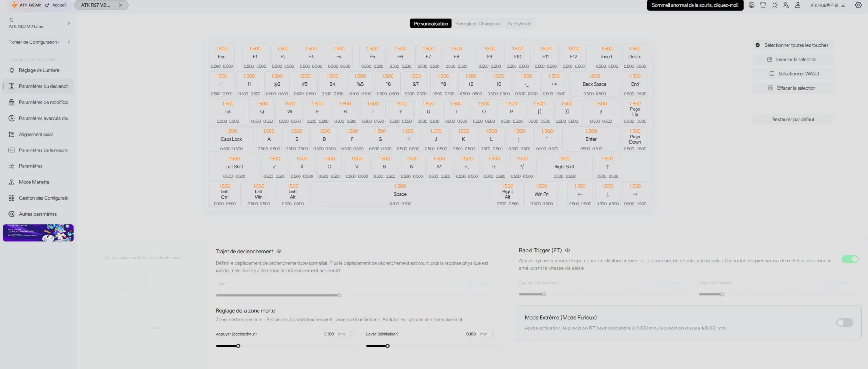Click the dead zone Lever (réinitialiser) slider handle

pyautogui.click(x=387, y=346)
